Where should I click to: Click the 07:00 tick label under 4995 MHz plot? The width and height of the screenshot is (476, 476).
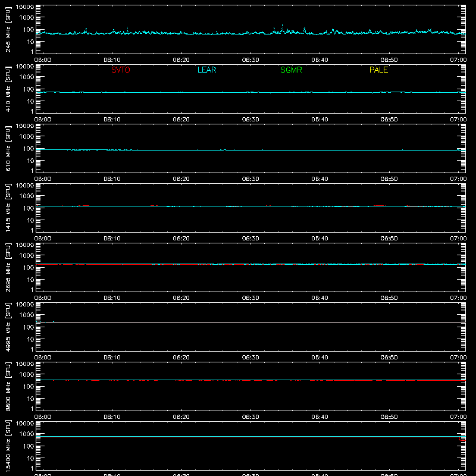pos(458,358)
